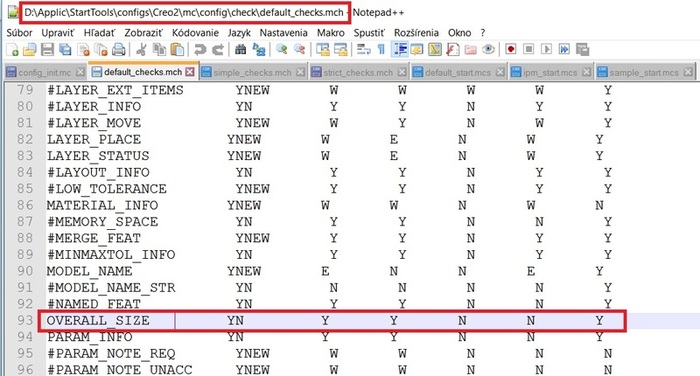The width and height of the screenshot is (700, 376).
Task: Click the Zoom Out magnifier icon
Action: tap(299, 50)
